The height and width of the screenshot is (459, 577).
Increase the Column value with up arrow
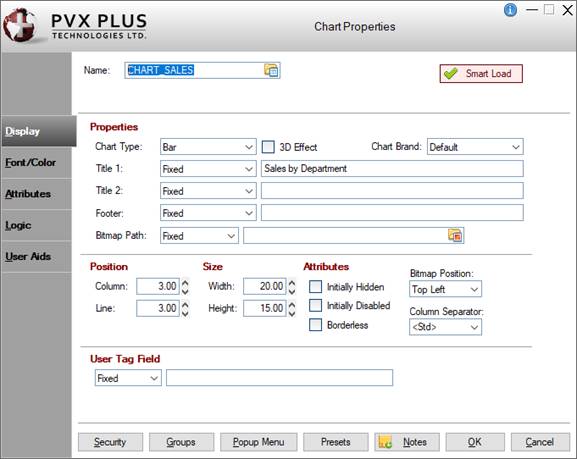[185, 282]
